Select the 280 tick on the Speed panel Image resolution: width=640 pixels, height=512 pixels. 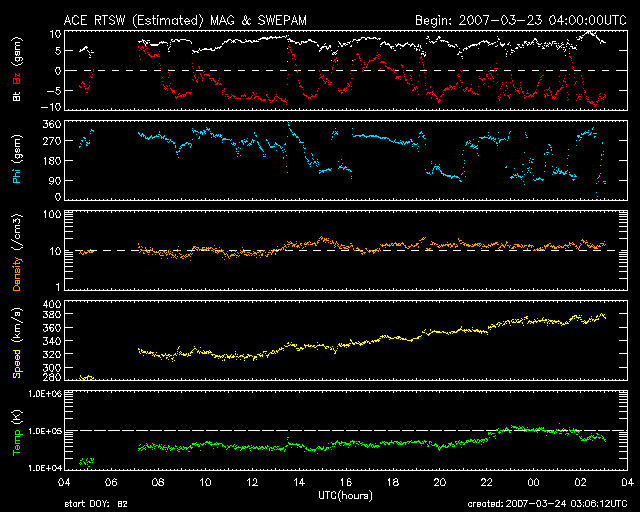pos(52,376)
